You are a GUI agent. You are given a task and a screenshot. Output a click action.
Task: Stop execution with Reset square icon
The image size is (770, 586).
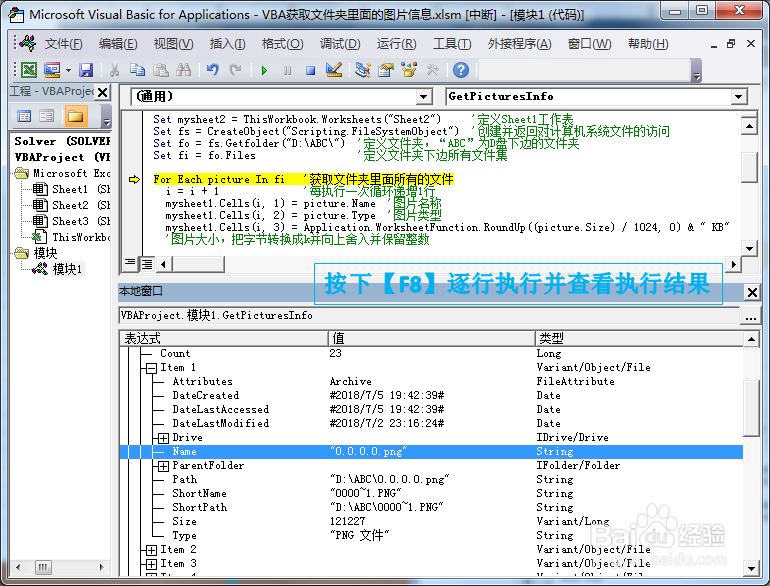[310, 70]
